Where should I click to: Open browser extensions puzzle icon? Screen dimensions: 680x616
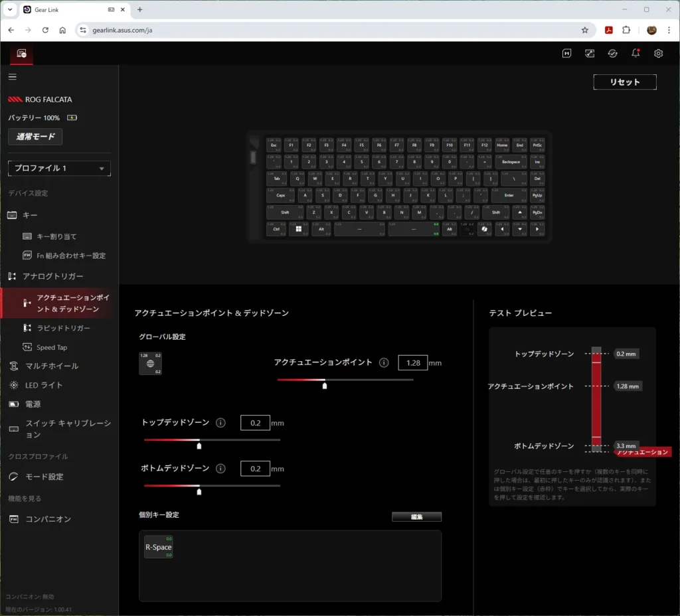[626, 30]
